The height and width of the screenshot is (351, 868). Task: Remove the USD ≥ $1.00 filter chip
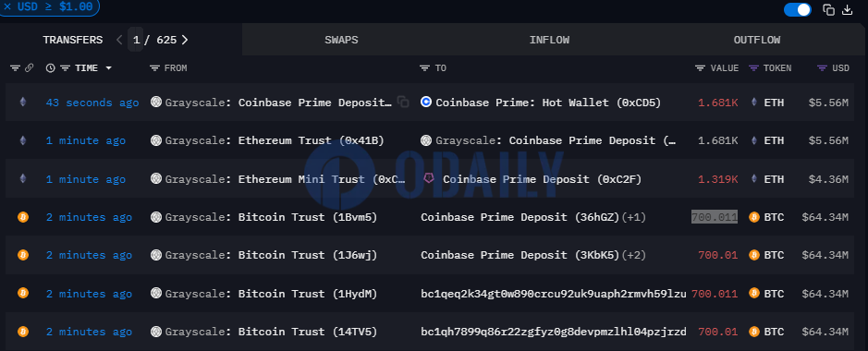click(x=7, y=7)
